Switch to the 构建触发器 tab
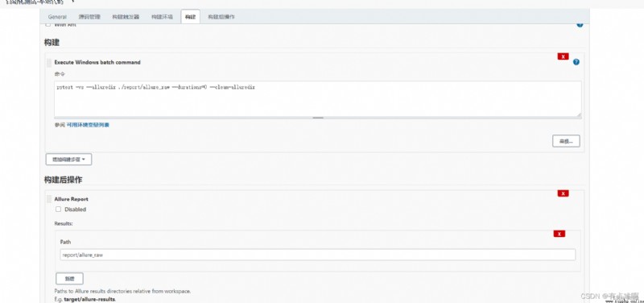Screen dimensions: 644x303 [126, 17]
